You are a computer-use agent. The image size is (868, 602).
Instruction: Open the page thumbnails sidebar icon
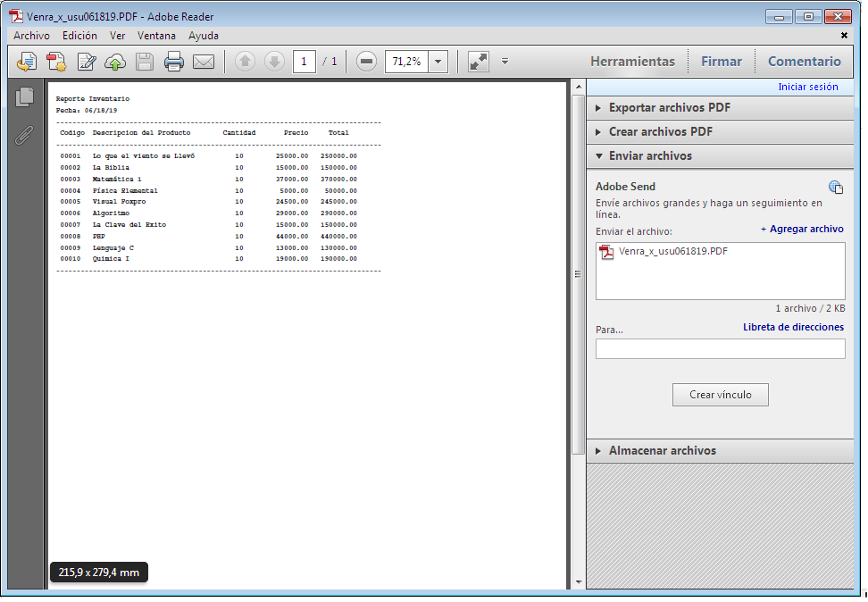[x=25, y=97]
